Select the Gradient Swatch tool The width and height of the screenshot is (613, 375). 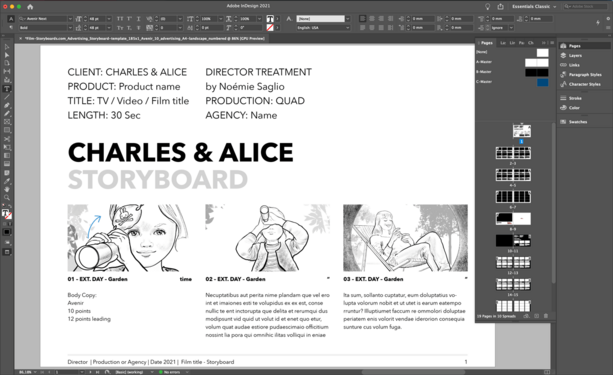click(x=7, y=156)
